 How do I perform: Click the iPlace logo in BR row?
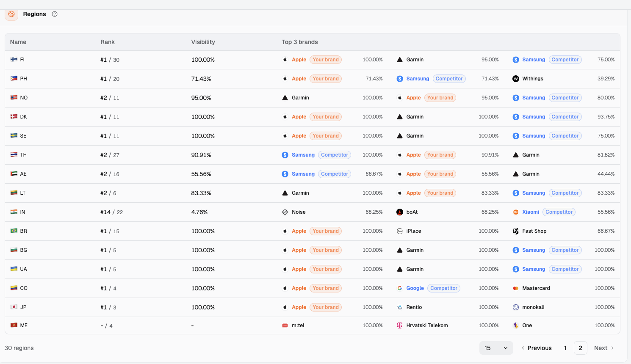pos(400,231)
